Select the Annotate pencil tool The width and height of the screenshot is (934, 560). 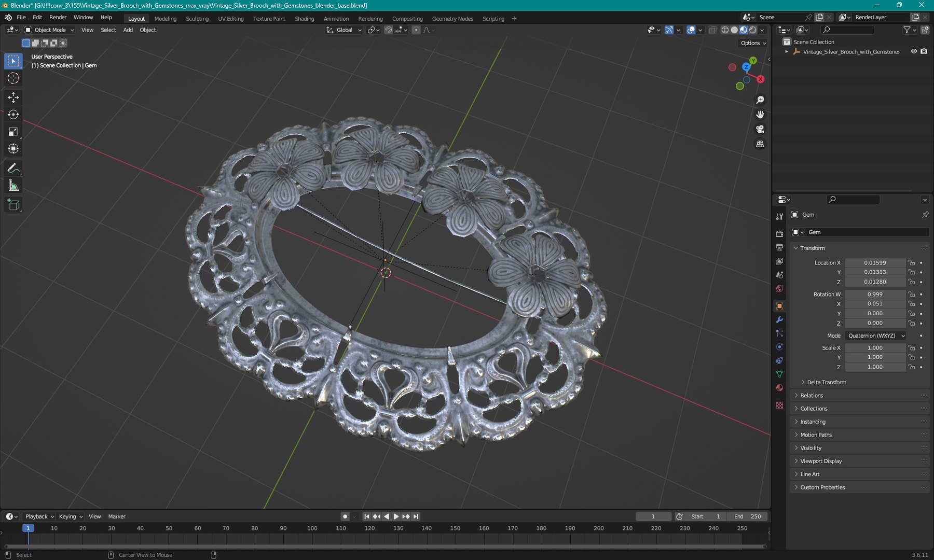coord(13,169)
